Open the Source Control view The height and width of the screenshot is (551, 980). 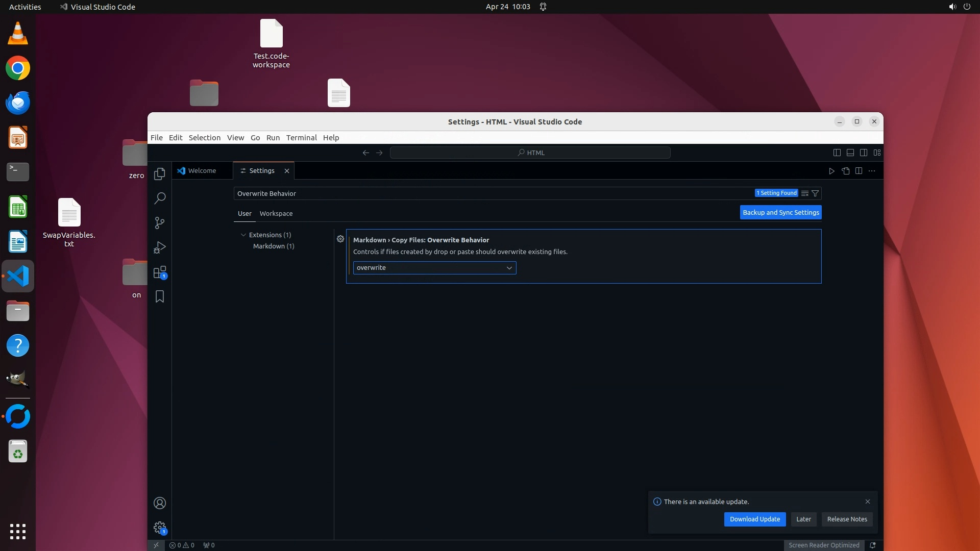(160, 223)
